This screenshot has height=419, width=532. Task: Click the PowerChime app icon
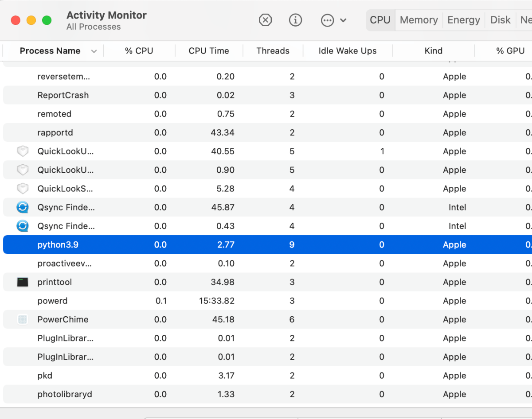(x=22, y=319)
